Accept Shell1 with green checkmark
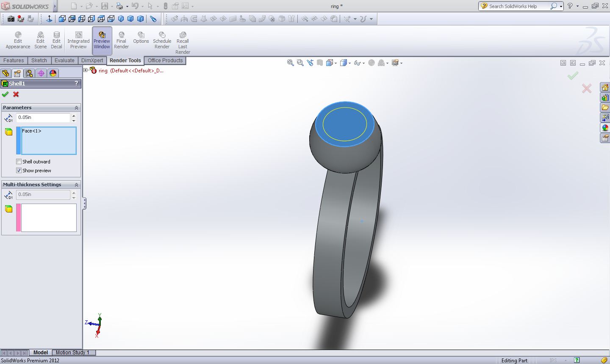This screenshot has height=364, width=610. pos(5,94)
